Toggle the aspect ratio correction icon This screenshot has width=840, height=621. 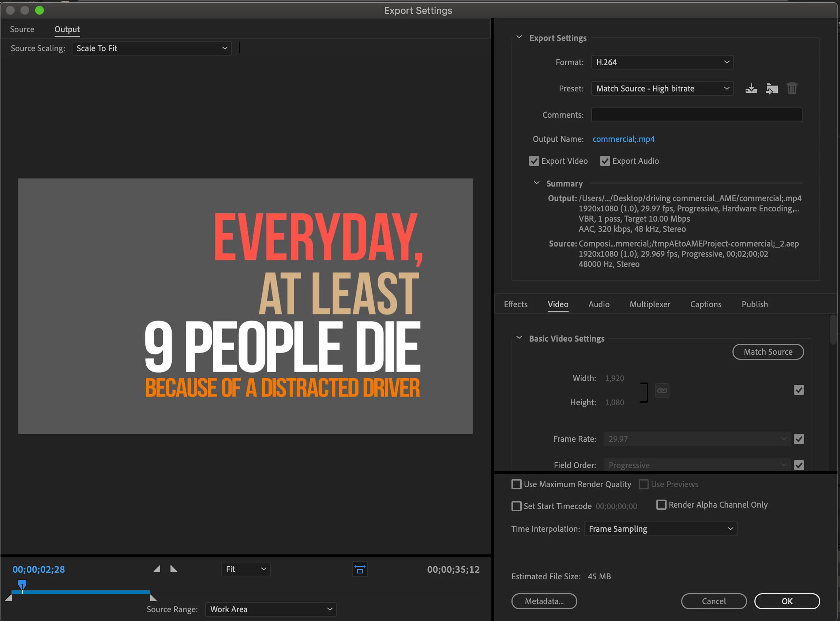360,569
